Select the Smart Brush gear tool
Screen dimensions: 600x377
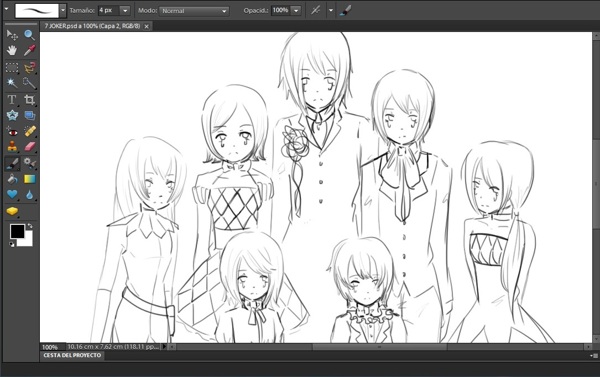[29, 163]
